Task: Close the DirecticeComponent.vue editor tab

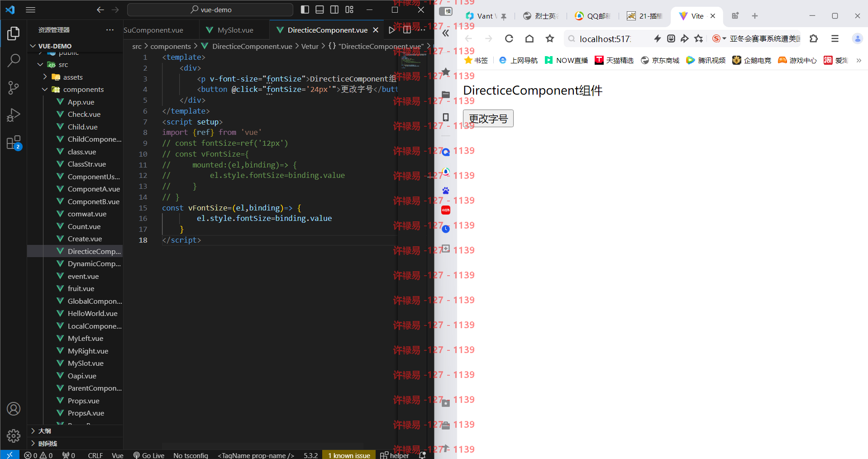Action: [376, 30]
